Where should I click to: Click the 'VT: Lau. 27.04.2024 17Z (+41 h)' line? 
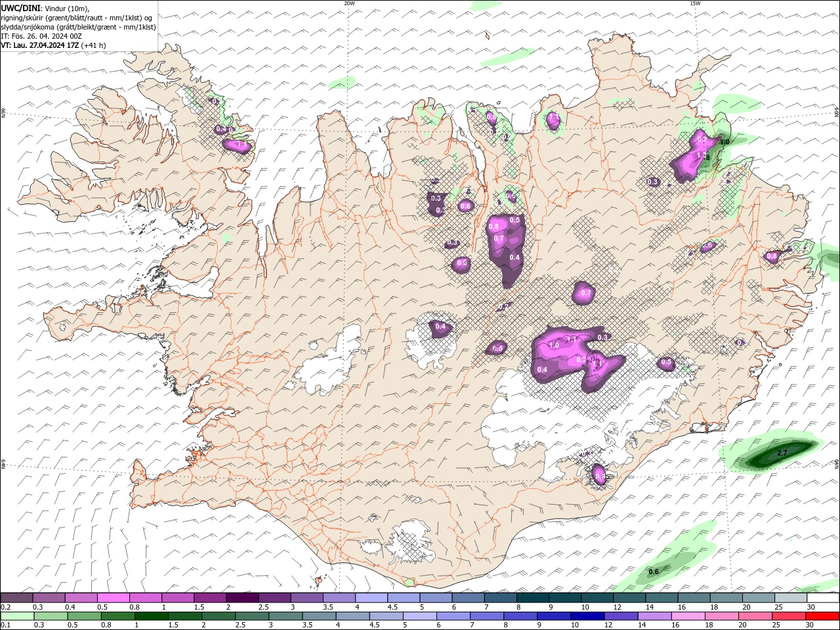click(x=53, y=45)
